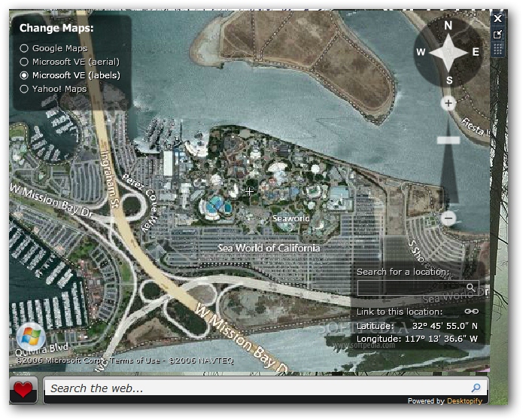This screenshot has width=523, height=420.
Task: Open the Terms of Use link
Action: coord(135,361)
